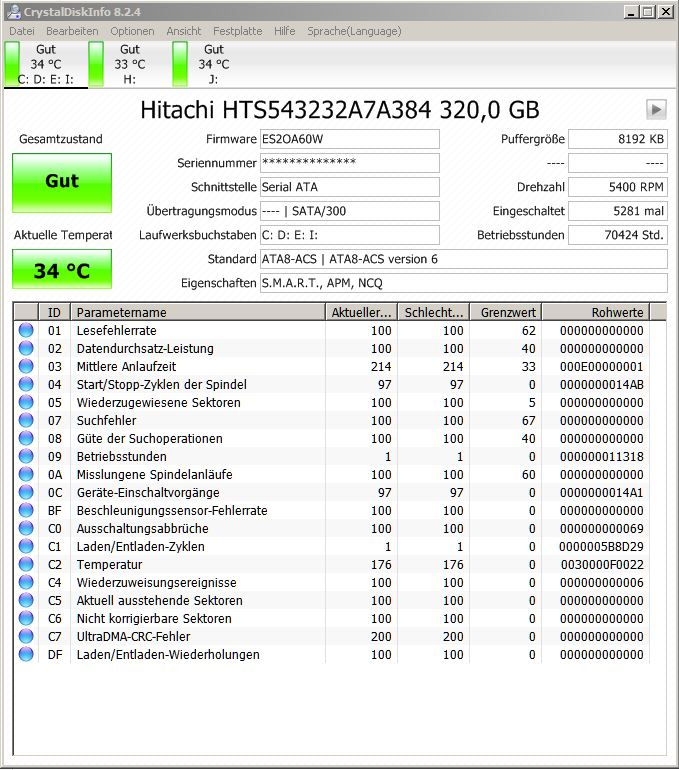Click the Grenzwert column header

click(506, 312)
